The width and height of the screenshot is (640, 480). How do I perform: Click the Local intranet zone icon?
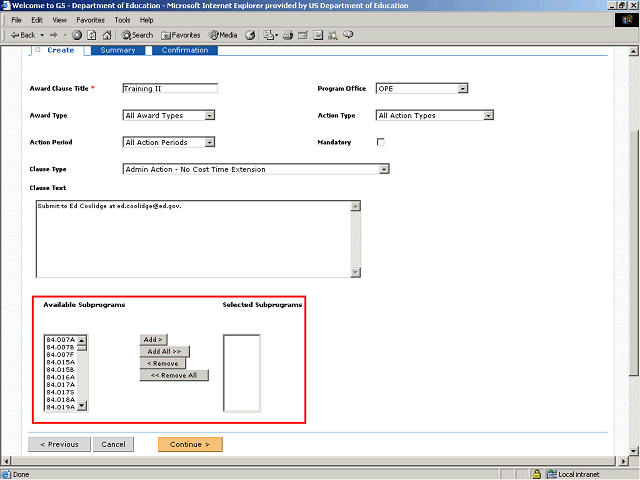[551, 474]
